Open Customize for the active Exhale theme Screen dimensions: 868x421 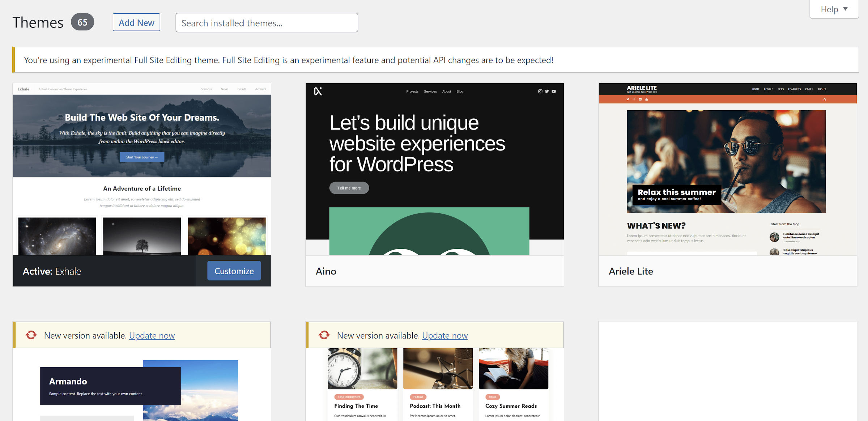pyautogui.click(x=234, y=271)
